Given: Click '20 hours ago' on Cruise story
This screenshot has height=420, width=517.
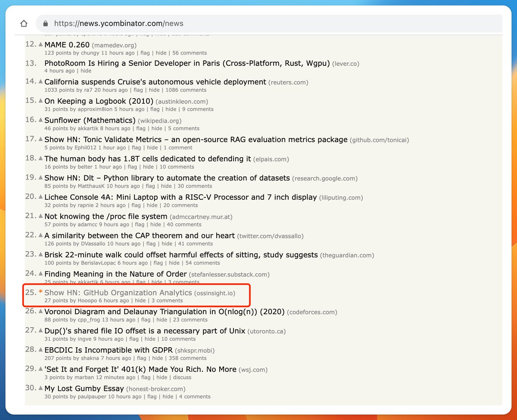Looking at the screenshot, I should (x=111, y=90).
